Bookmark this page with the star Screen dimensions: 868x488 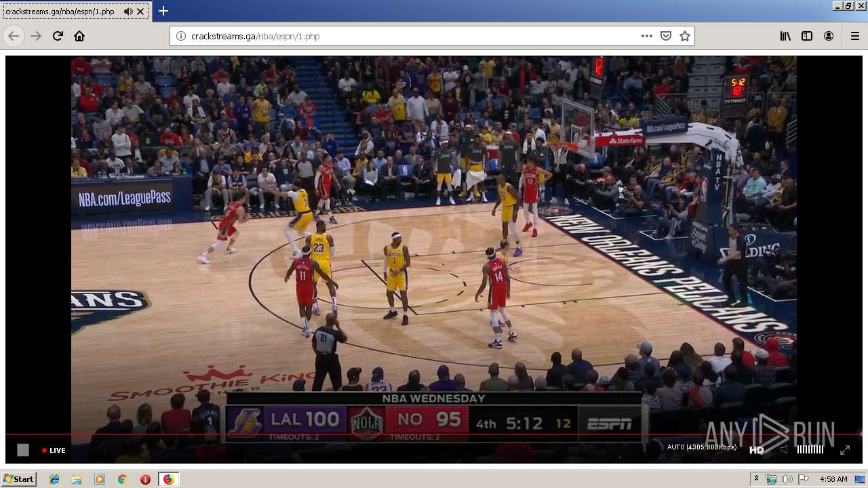(x=685, y=36)
